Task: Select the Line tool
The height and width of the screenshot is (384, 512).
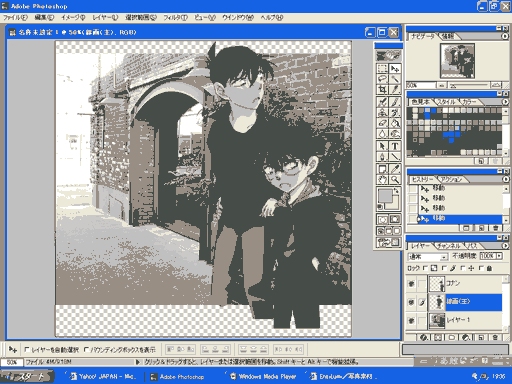Action: pyautogui.click(x=395, y=156)
